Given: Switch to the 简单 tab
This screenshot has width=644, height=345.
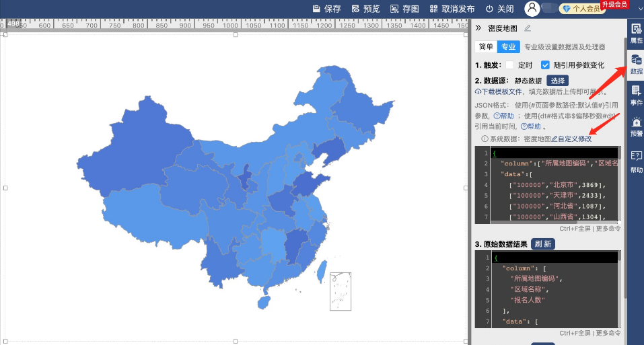Looking at the screenshot, I should click(x=486, y=47).
